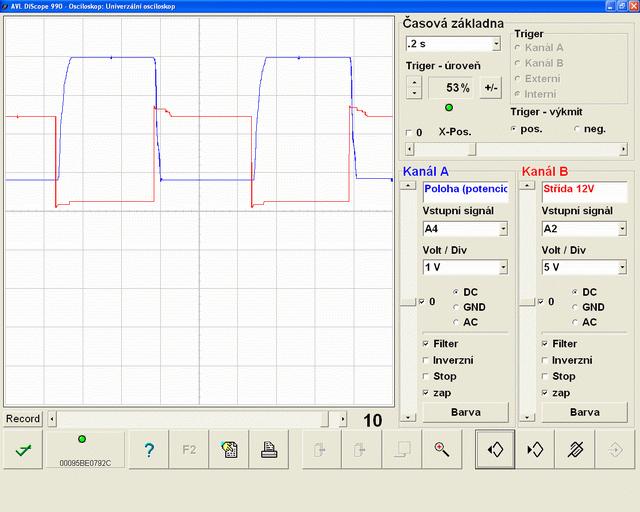Click the magnifying glass zoom icon
640x512 pixels.
point(441,450)
